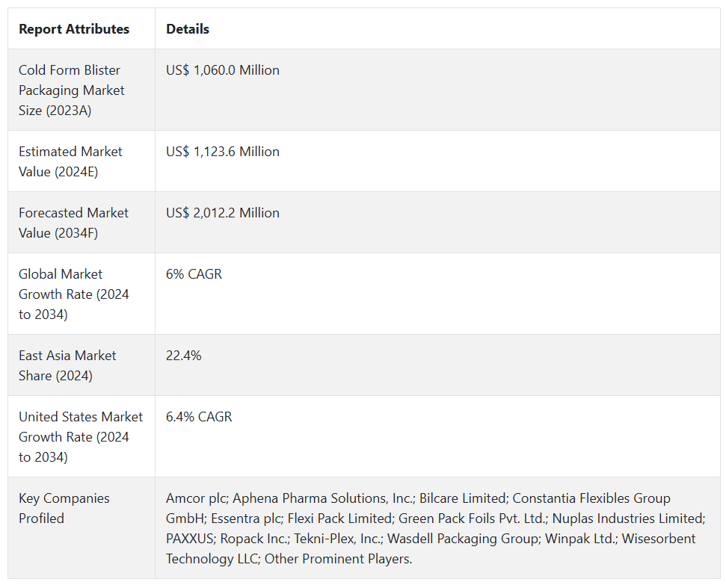This screenshot has width=726, height=588.
Task: Click the US$ 1,060.0 Million value
Action: tap(223, 70)
